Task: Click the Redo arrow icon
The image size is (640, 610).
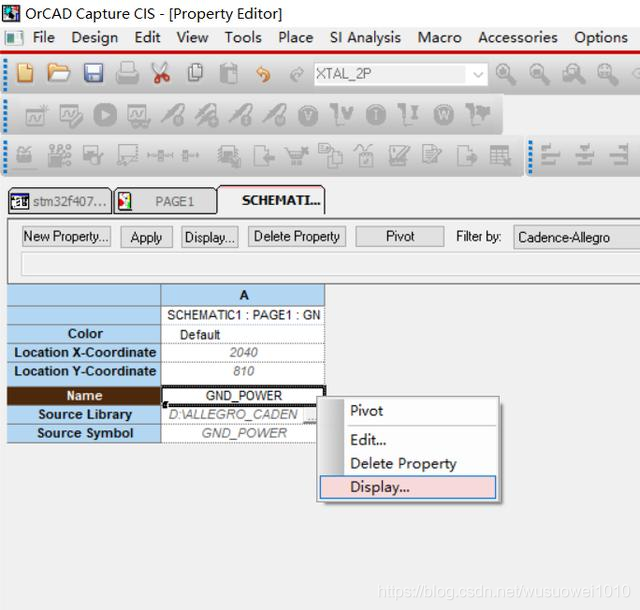Action: click(x=296, y=74)
